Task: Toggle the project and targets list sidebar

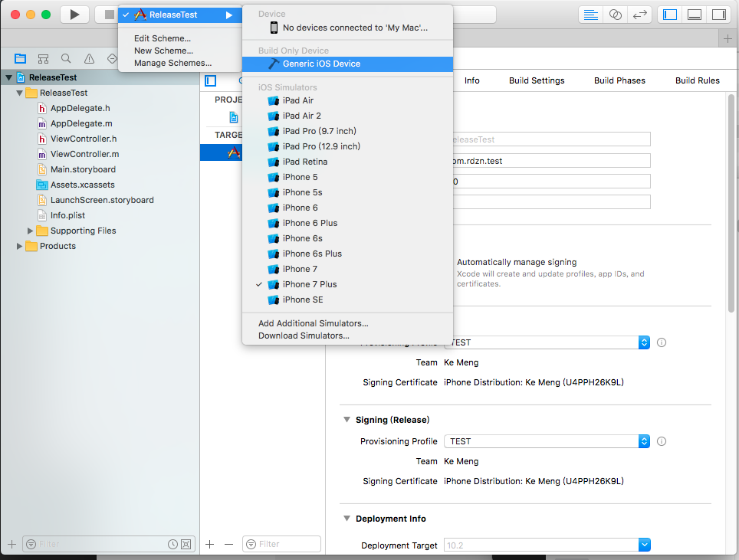Action: [211, 80]
